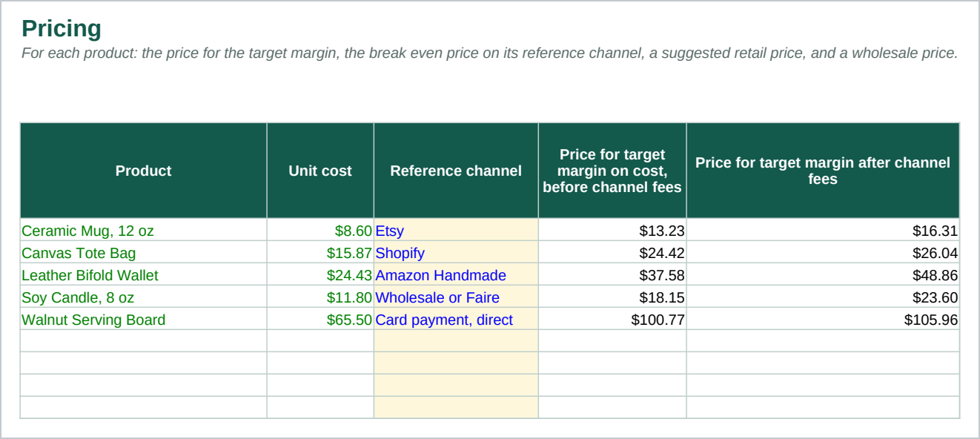Select the $26.04 after-fees price cell

click(x=823, y=252)
